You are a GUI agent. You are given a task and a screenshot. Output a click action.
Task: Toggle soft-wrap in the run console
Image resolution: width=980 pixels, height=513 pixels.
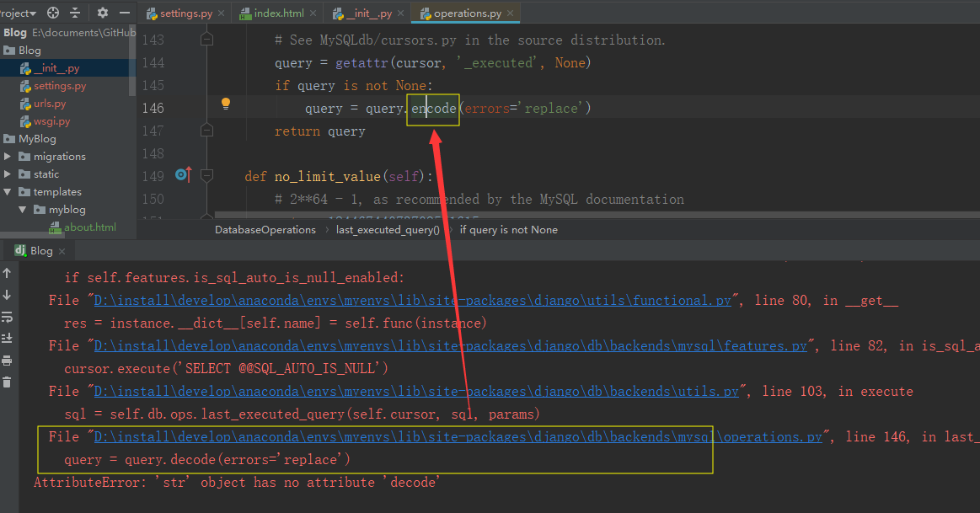tap(8, 317)
